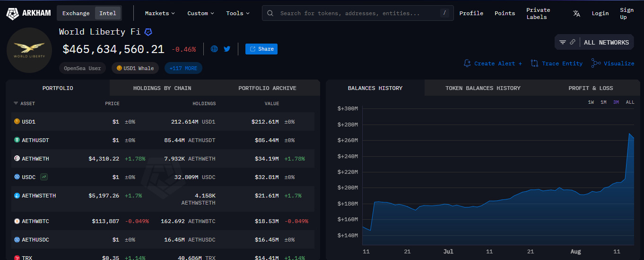
Task: Copy link using the chain link icon
Action: (573, 42)
